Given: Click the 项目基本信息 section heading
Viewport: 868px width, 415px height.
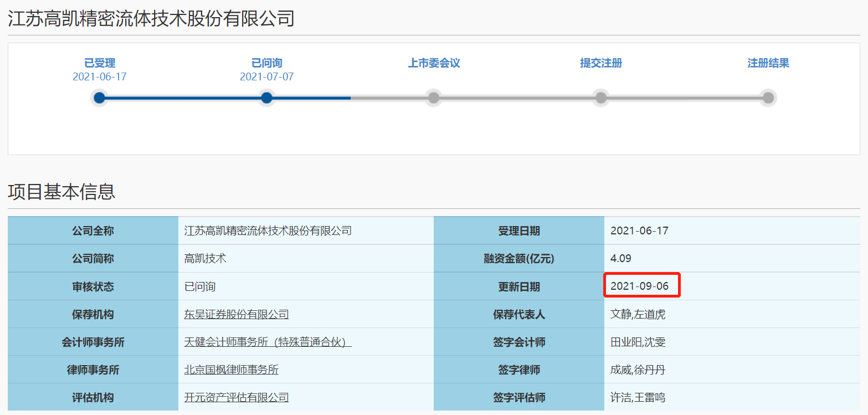Looking at the screenshot, I should click(61, 191).
